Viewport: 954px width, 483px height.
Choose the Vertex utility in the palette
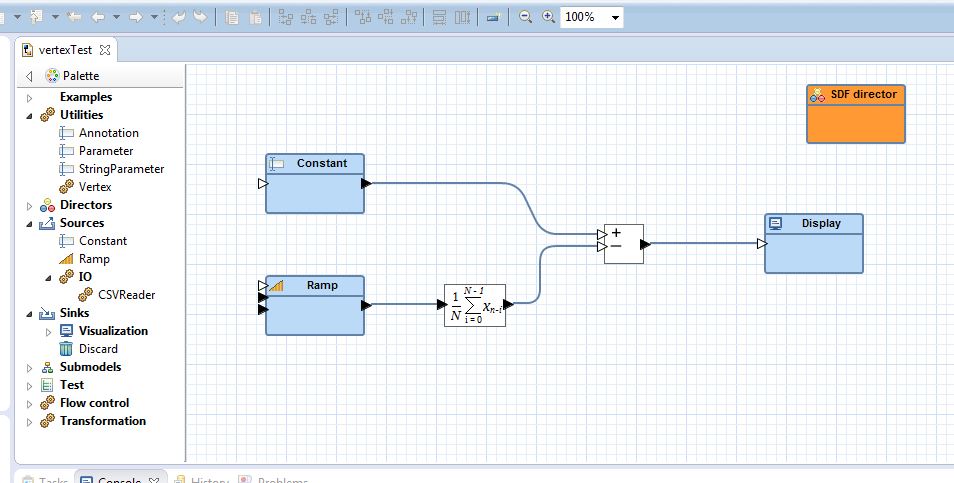[x=95, y=187]
